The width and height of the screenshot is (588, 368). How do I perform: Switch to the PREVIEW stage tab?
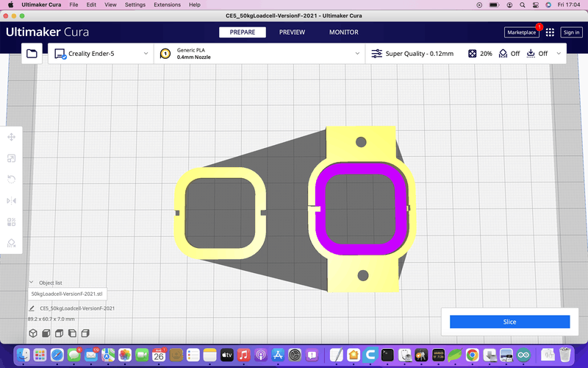[x=292, y=32]
